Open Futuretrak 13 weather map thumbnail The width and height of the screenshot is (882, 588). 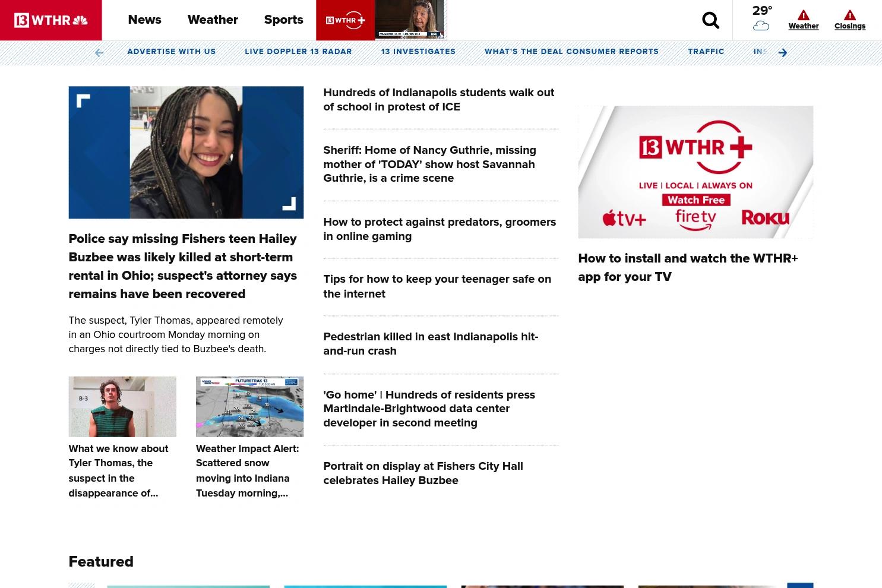click(249, 406)
